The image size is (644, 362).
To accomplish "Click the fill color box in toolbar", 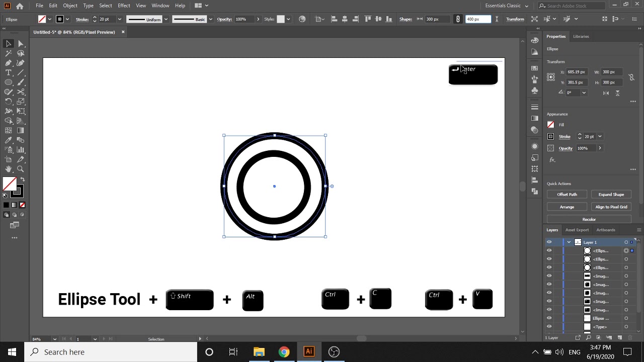I will [9, 184].
